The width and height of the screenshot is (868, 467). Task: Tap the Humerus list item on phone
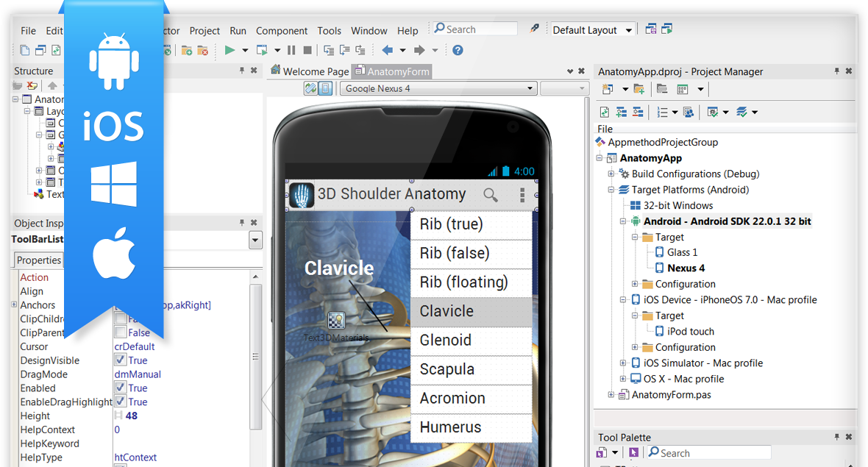471,427
